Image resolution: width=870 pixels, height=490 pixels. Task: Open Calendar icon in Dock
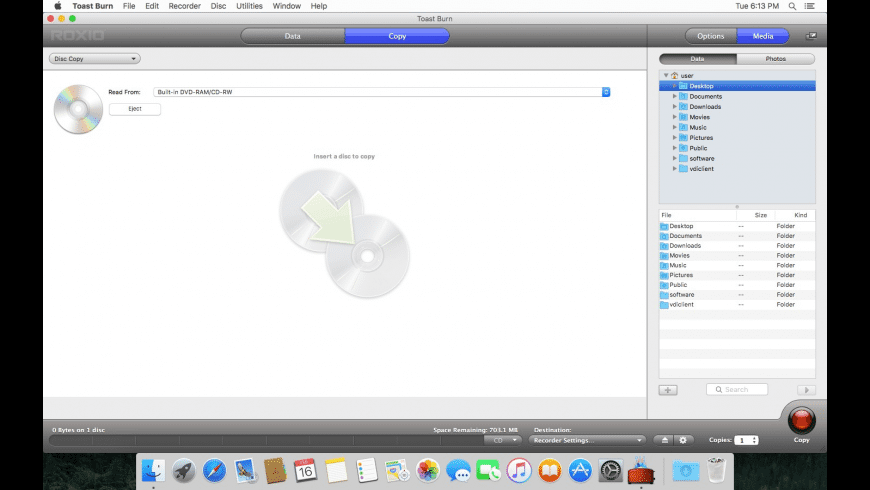point(306,471)
